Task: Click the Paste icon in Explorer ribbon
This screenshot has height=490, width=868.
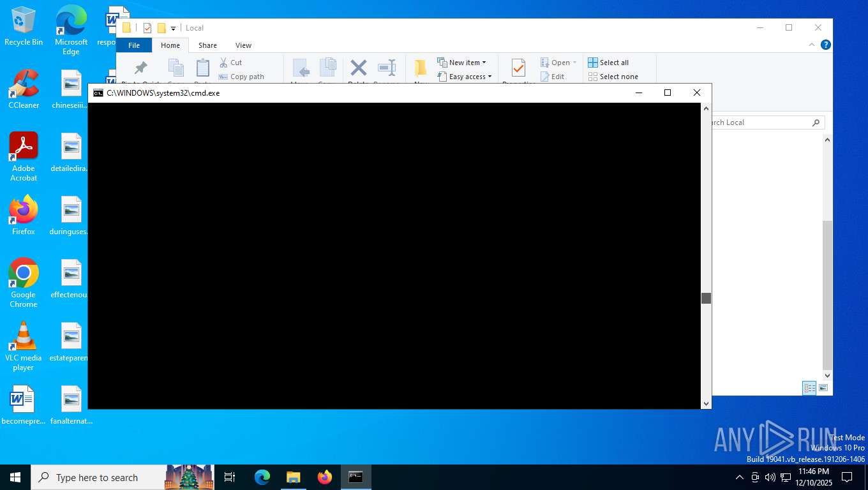Action: pyautogui.click(x=202, y=69)
